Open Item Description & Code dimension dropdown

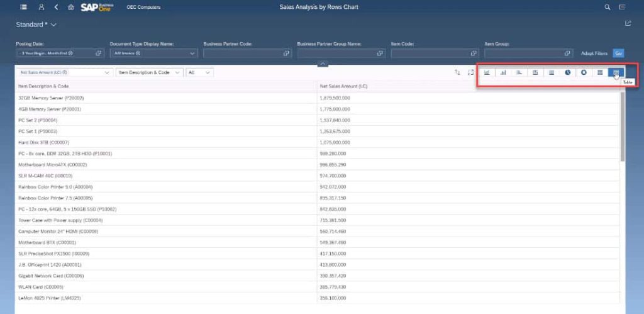click(x=177, y=72)
